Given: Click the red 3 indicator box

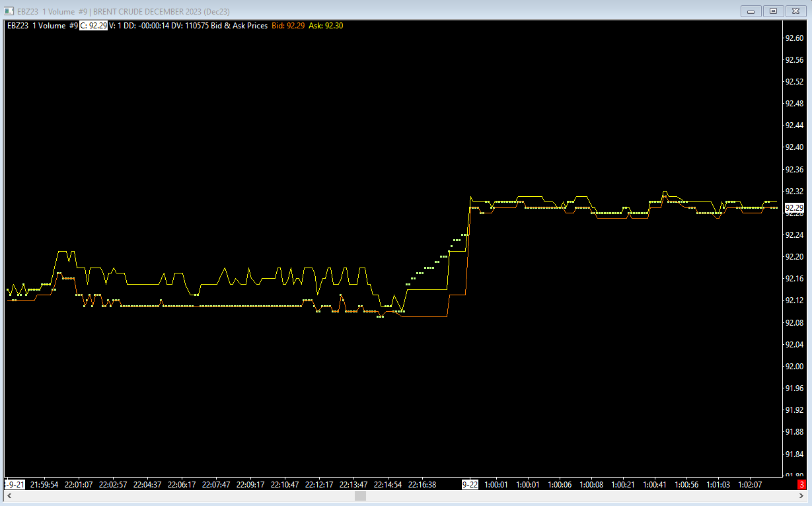Looking at the screenshot, I should [801, 484].
